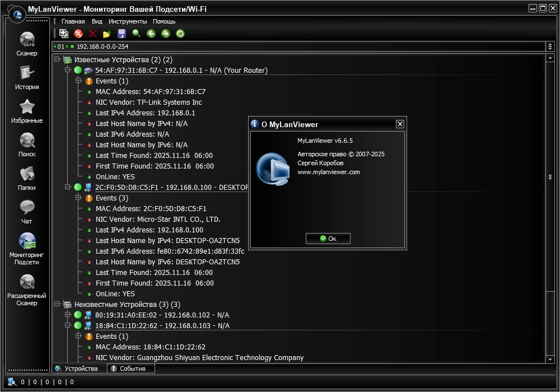Click the red stop toolbar icon

coord(78,34)
